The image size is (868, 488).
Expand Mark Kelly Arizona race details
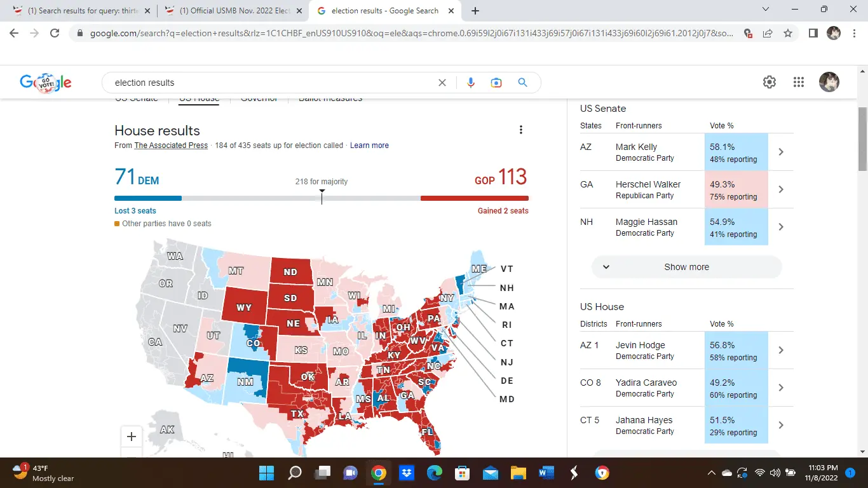pyautogui.click(x=781, y=152)
